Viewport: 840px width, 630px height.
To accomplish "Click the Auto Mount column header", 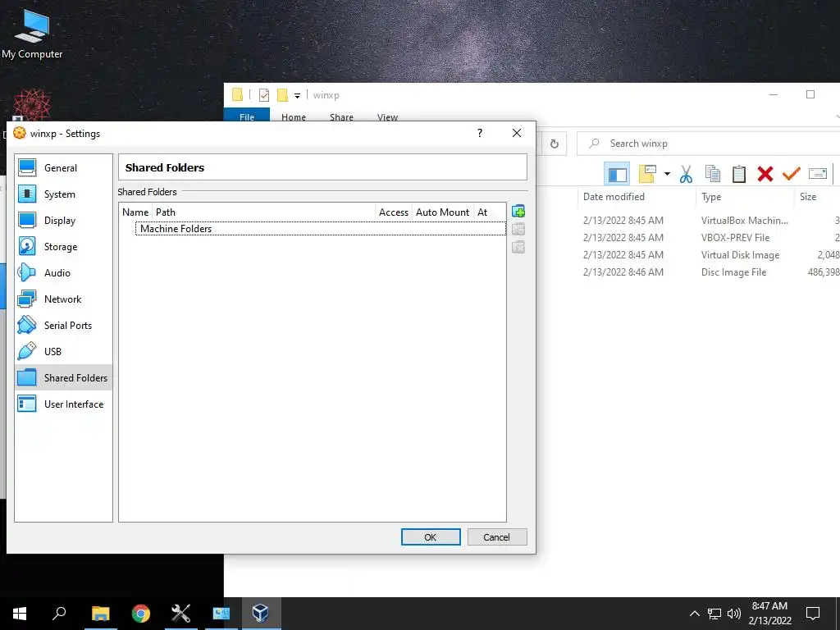I will coord(442,212).
